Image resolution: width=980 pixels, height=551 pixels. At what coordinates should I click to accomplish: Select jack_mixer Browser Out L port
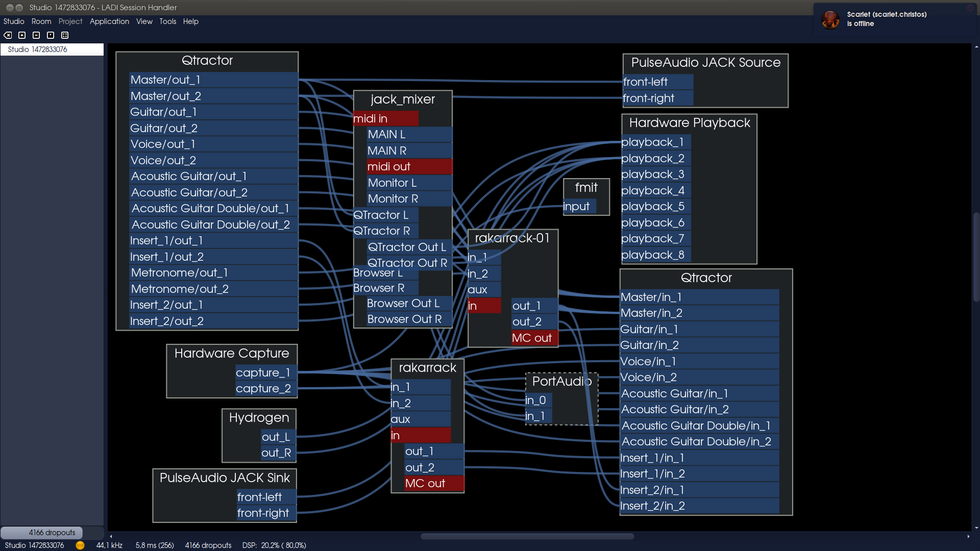point(409,303)
